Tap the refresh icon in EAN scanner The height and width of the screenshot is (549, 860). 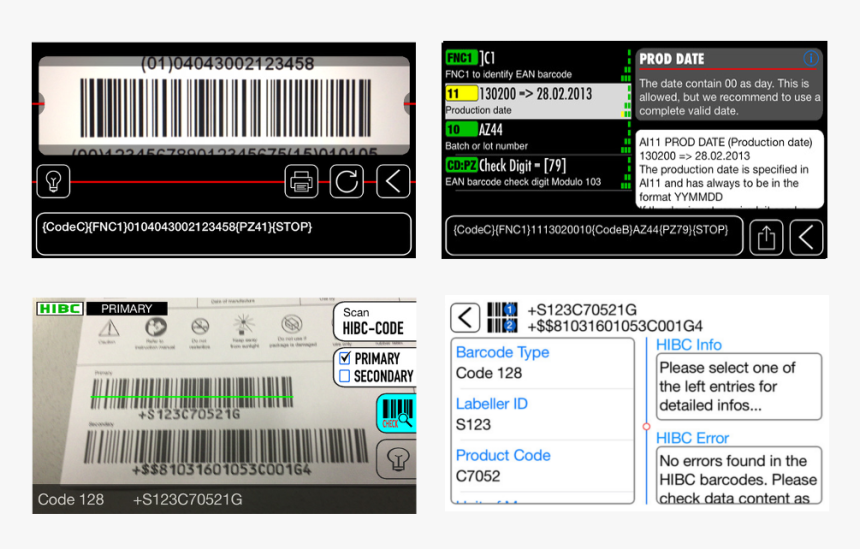tap(347, 181)
